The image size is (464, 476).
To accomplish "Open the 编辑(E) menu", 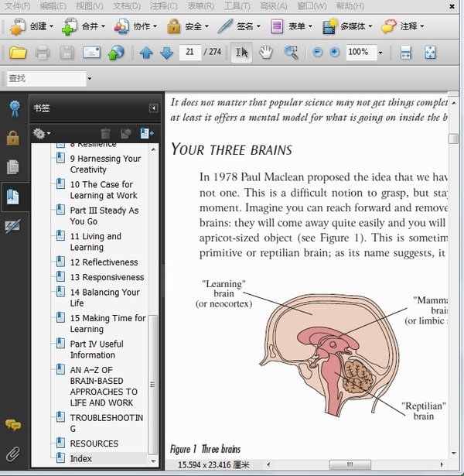I will [x=53, y=5].
